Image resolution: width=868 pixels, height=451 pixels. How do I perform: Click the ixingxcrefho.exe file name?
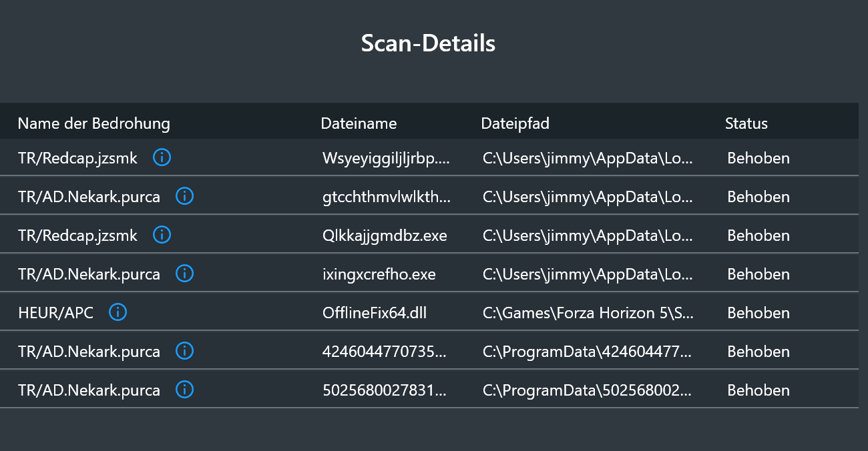[379, 274]
